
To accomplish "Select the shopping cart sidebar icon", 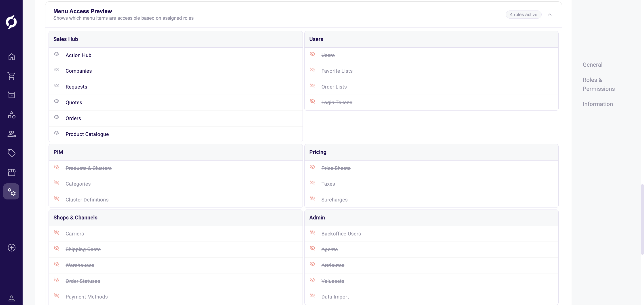I will pyautogui.click(x=11, y=76).
